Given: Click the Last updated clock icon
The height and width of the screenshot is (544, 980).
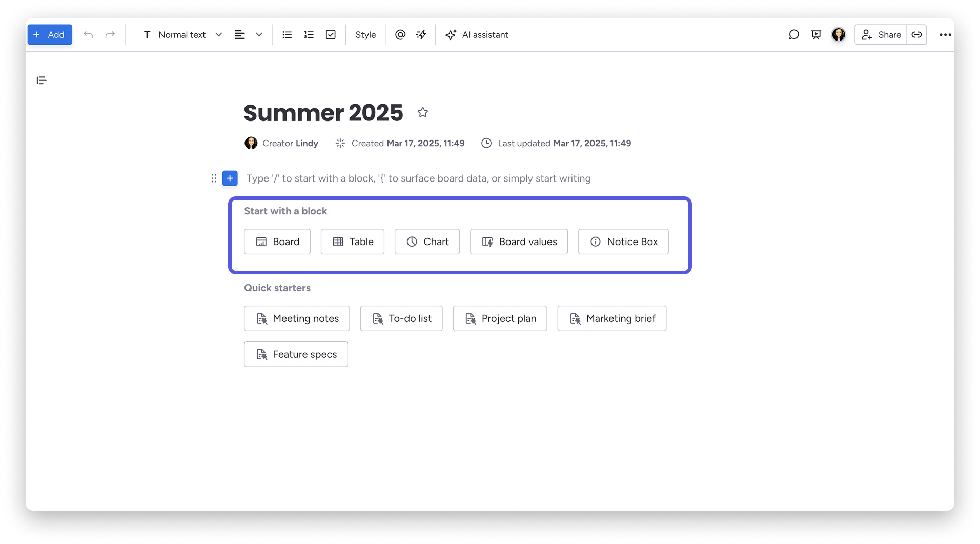Looking at the screenshot, I should (x=486, y=143).
